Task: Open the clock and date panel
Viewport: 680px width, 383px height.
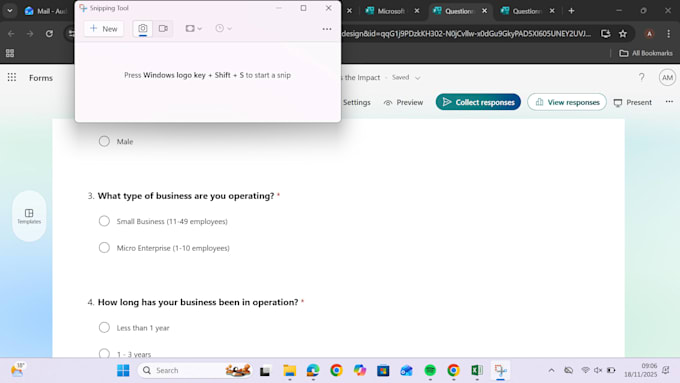Action: click(x=641, y=370)
